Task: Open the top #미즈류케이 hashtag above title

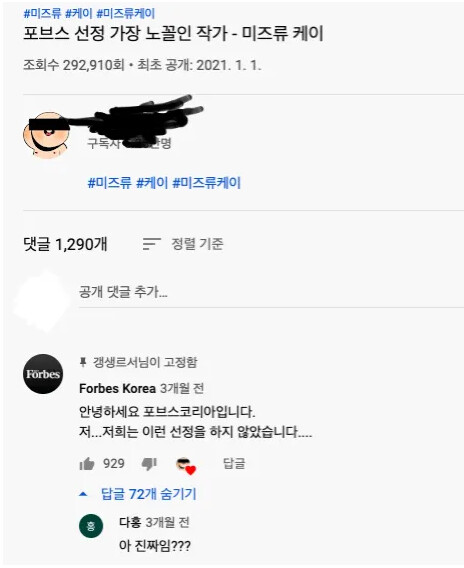Action: [x=126, y=13]
